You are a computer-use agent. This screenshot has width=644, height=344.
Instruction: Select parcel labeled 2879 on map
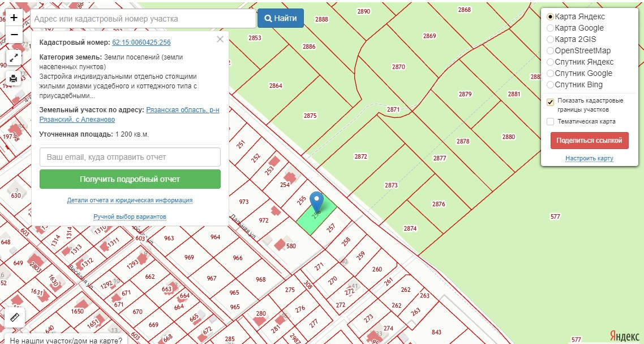[x=465, y=94]
